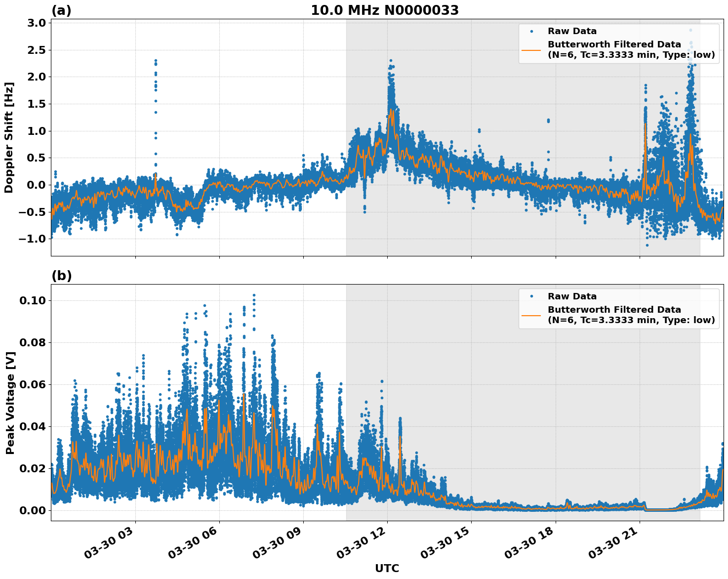Click the UTC axis label
Viewport: 728px width, 579px height.
tap(386, 568)
